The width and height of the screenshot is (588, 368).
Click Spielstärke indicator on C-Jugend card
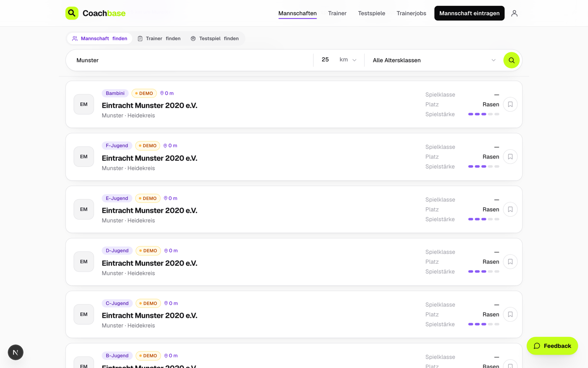coord(484,324)
